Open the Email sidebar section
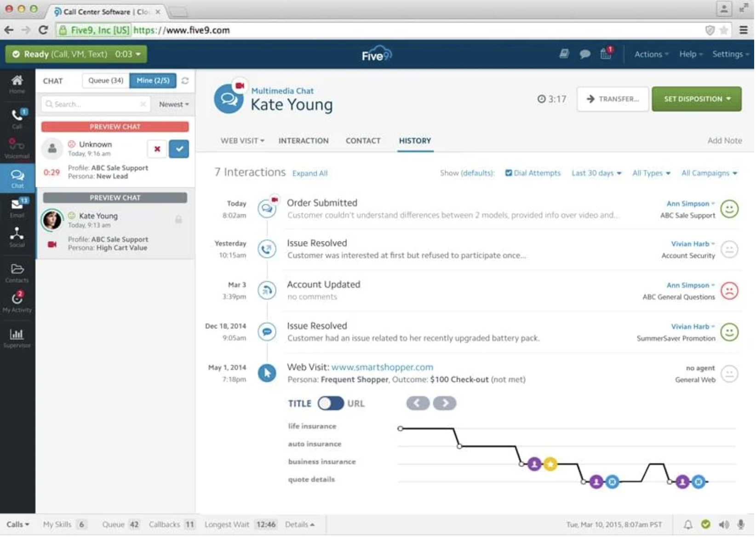756x539 pixels. (x=17, y=208)
